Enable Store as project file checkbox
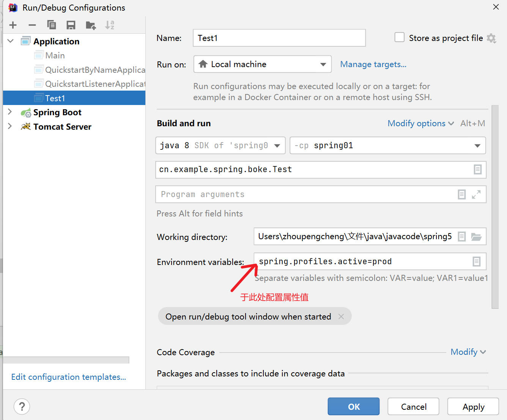This screenshot has height=420, width=507. [x=399, y=38]
